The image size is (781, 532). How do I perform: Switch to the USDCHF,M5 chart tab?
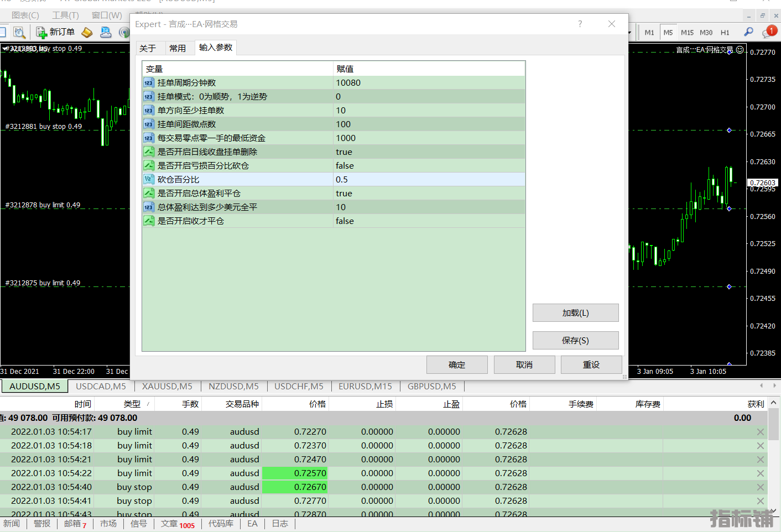299,386
